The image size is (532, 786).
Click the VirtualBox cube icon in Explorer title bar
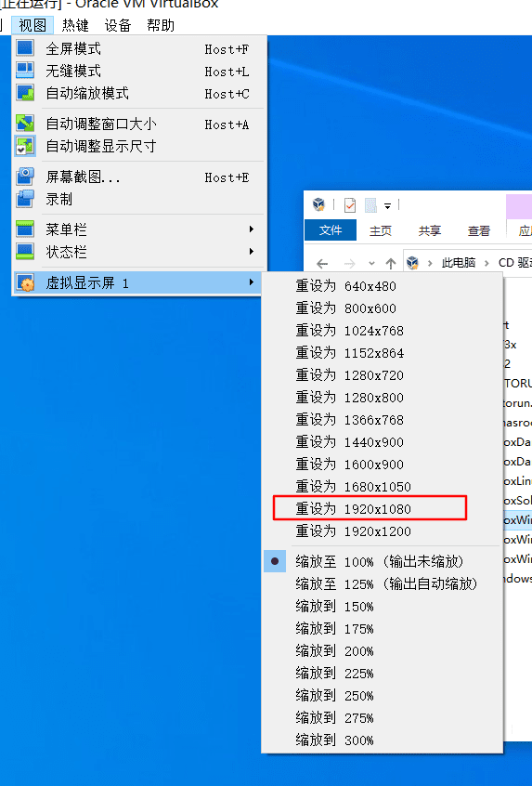pos(318,204)
